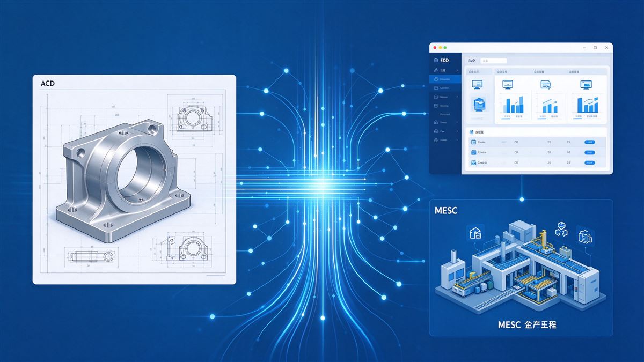This screenshot has height=362, width=644.
Task: Select the highlighted sidebar item
Action: tap(445, 79)
